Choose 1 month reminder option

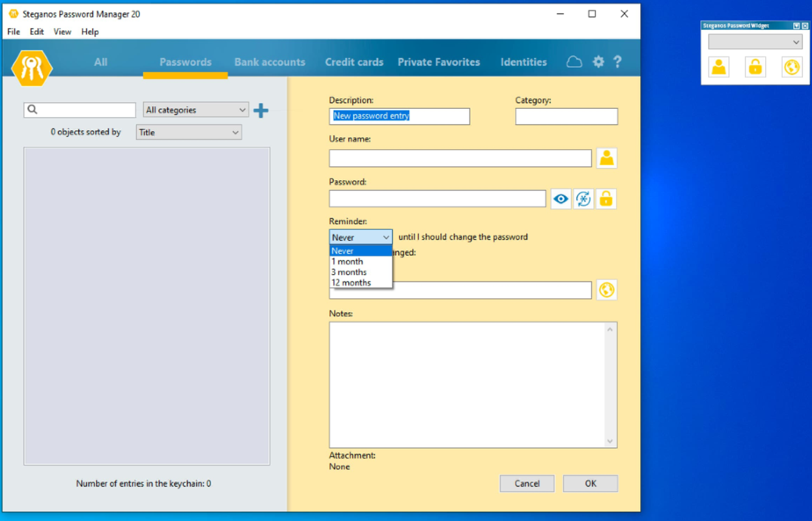click(361, 261)
